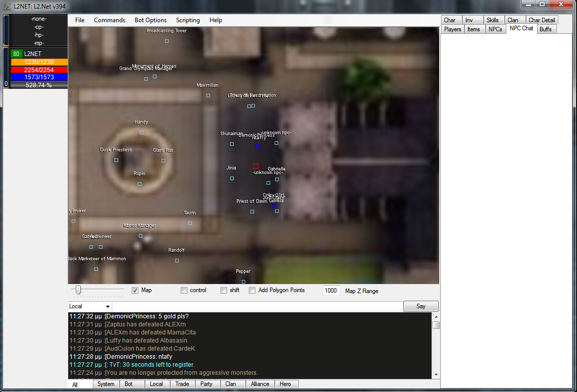Image resolution: width=577 pixels, height=392 pixels.
Task: Select the Giant Rat map marker
Action: tap(164, 161)
